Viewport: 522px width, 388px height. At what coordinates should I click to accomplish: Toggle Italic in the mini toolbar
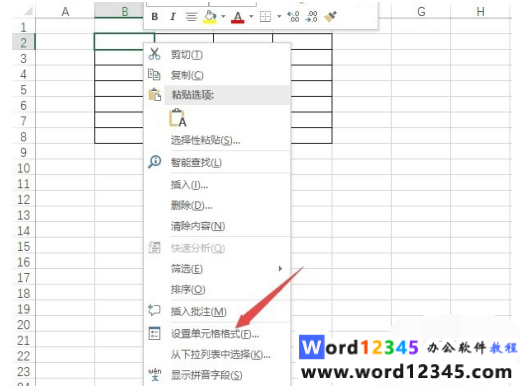click(172, 16)
